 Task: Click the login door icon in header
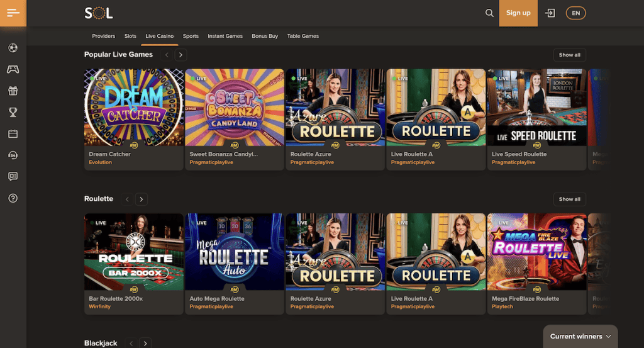pyautogui.click(x=550, y=13)
